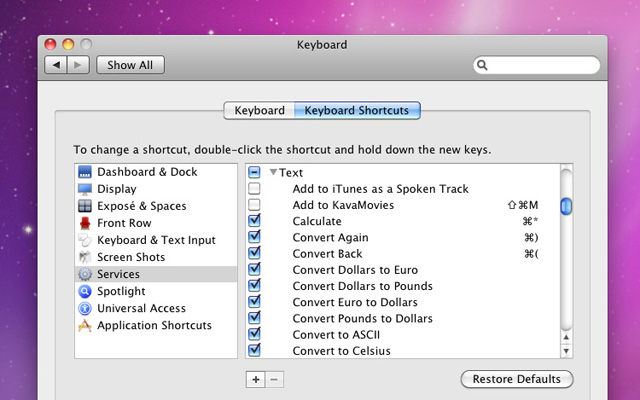Click the Front Row chair icon
The height and width of the screenshot is (400, 640).
(85, 223)
